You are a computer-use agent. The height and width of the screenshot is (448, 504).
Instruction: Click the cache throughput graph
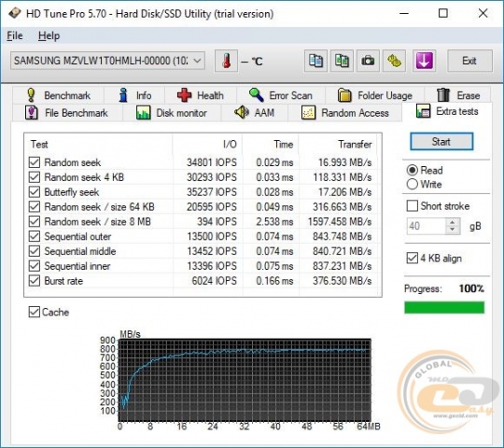click(x=245, y=380)
